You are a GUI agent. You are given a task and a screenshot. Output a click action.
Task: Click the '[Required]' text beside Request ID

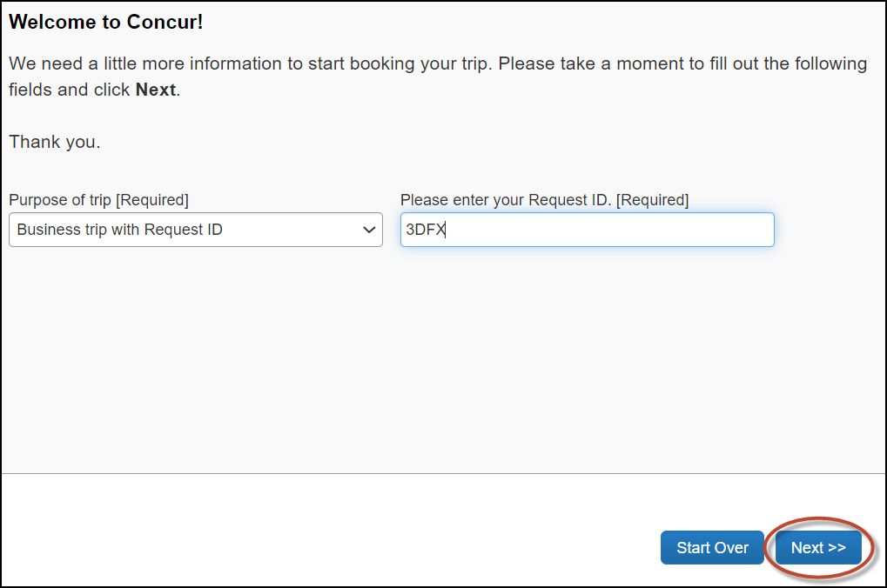(x=652, y=200)
